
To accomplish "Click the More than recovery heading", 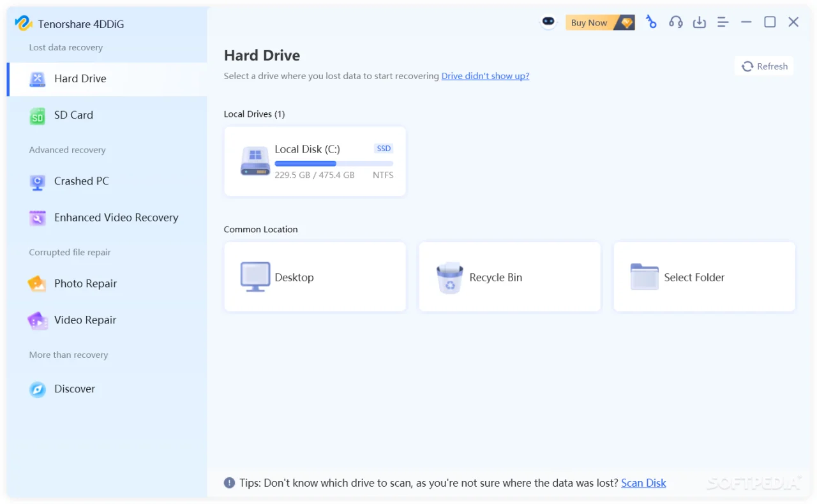I will tap(68, 355).
